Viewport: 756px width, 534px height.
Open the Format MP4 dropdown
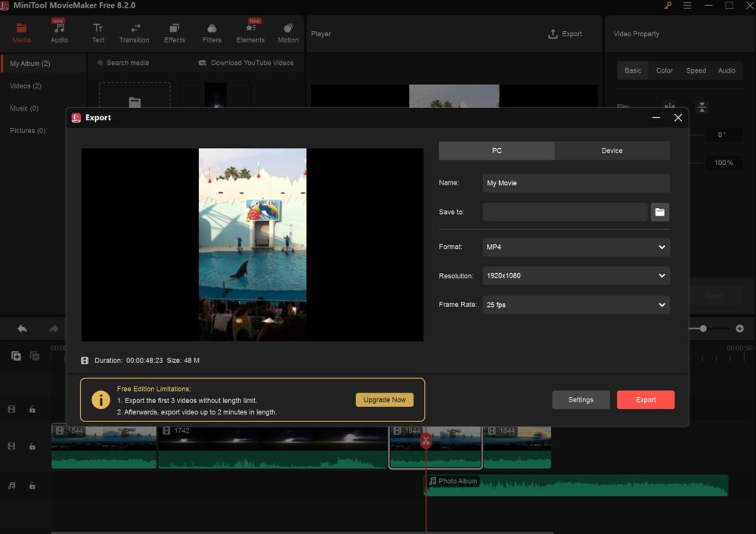(576, 247)
